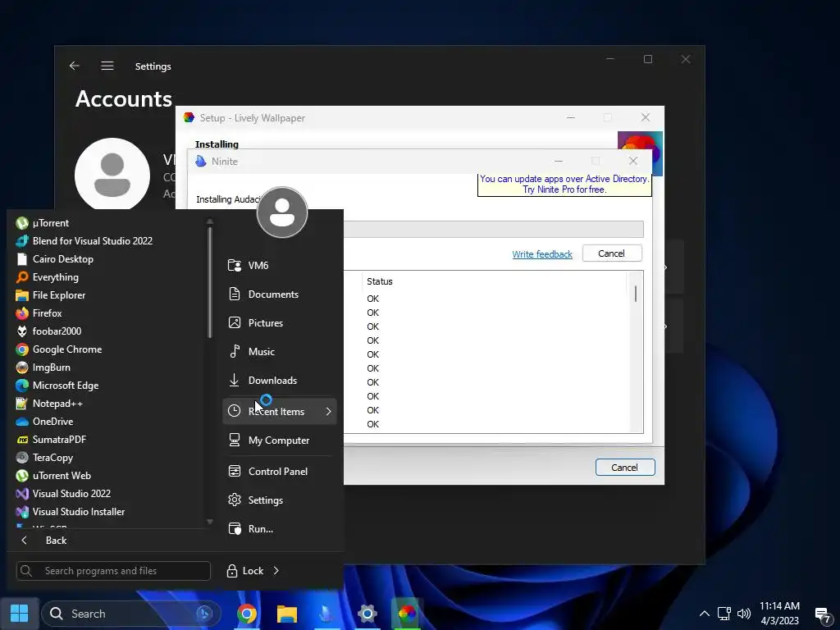The image size is (840, 630).
Task: Open the Windows Start button
Action: tap(20, 614)
